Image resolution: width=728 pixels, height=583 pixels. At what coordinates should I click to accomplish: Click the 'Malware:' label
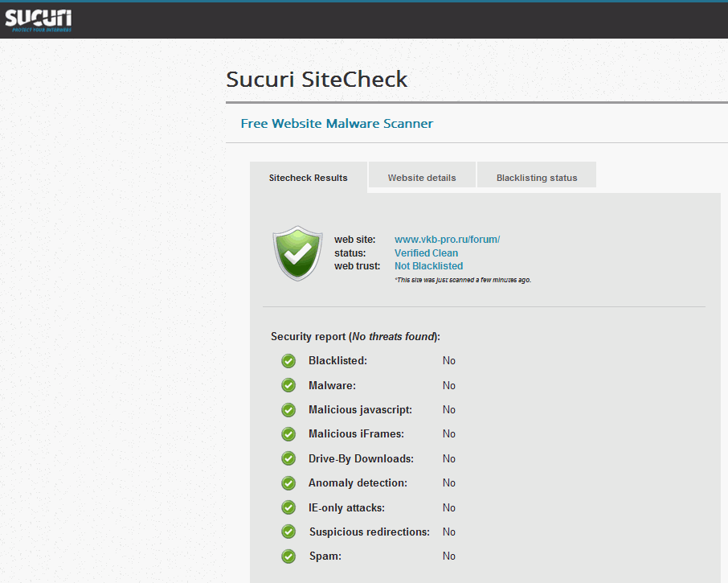[x=332, y=385]
